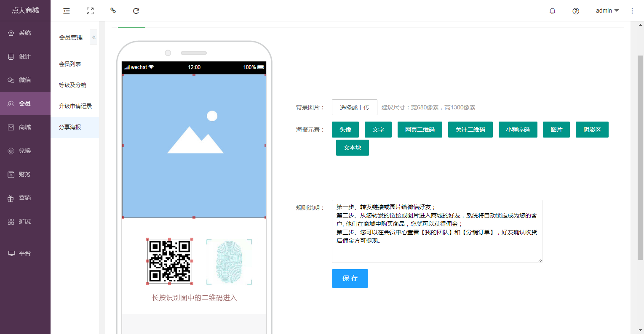Select 会员 in the main sidebar
This screenshot has height=334, width=644.
pyautogui.click(x=25, y=103)
